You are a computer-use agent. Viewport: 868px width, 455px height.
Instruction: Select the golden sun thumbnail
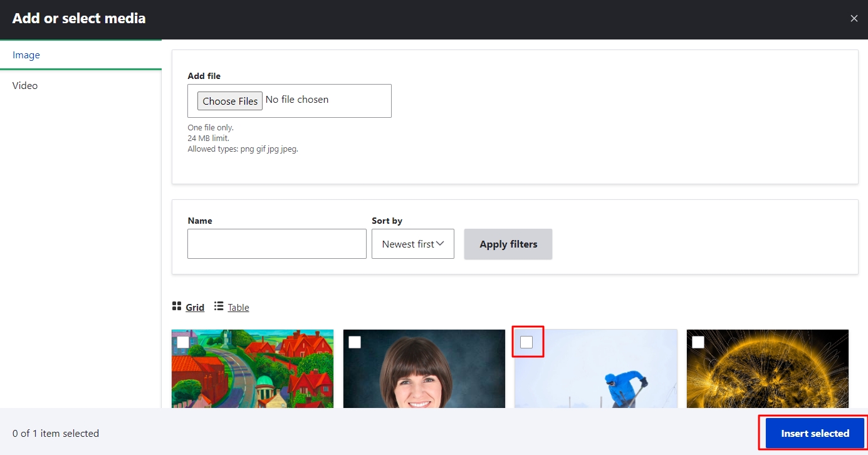pos(768,369)
